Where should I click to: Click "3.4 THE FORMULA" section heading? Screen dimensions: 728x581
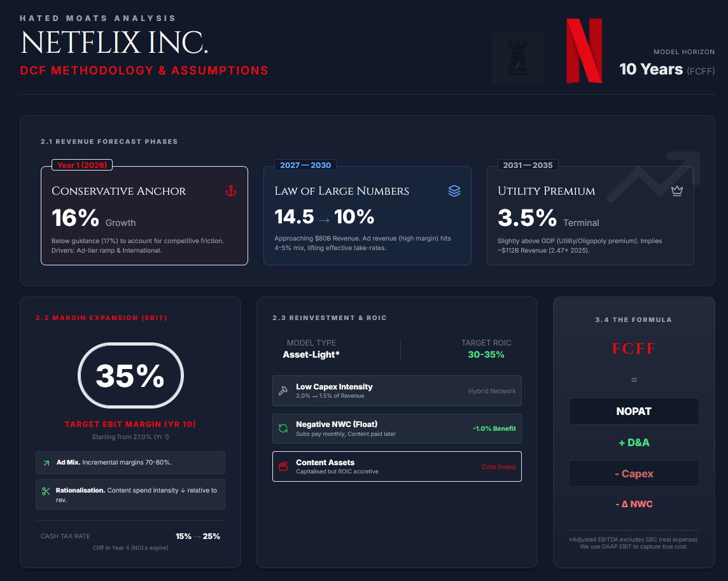[x=634, y=319]
